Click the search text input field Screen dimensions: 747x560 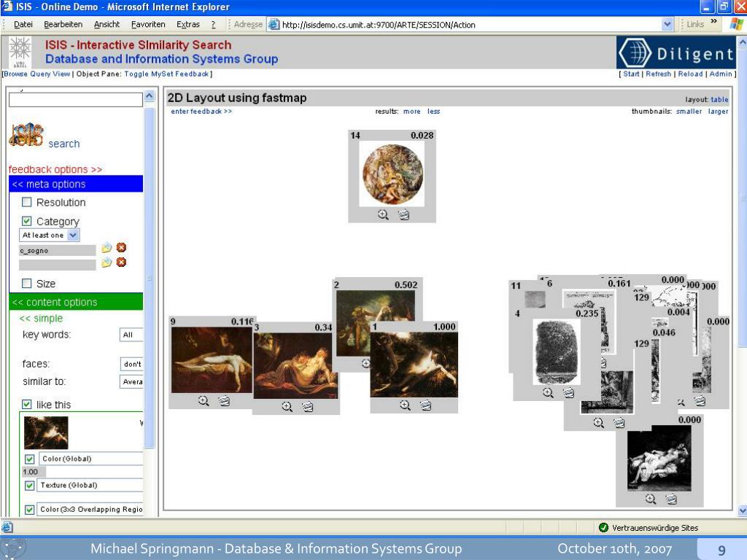coord(75,100)
